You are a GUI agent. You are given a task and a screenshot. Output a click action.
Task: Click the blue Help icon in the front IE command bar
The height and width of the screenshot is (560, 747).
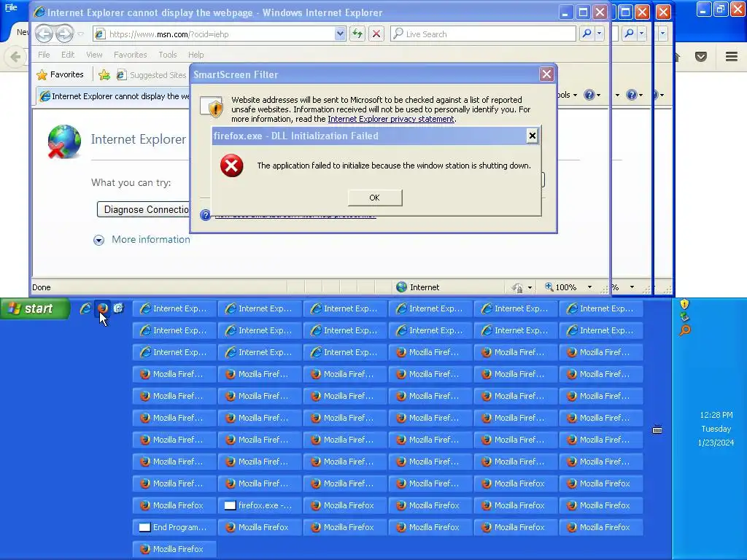pyautogui.click(x=589, y=95)
